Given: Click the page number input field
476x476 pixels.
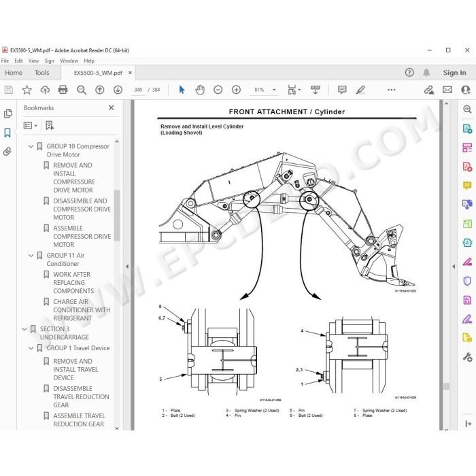Looking at the screenshot, I should (138, 90).
